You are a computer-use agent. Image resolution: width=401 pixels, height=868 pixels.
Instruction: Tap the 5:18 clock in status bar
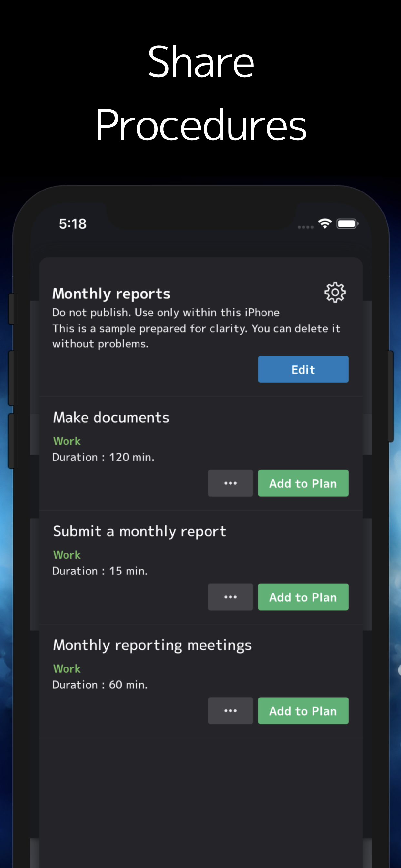tap(73, 224)
